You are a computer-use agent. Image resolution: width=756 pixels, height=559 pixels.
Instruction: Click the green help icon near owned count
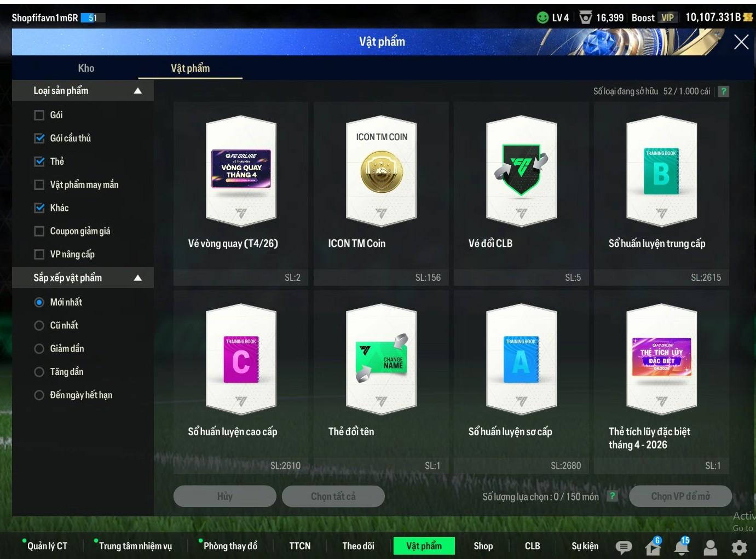tap(723, 91)
